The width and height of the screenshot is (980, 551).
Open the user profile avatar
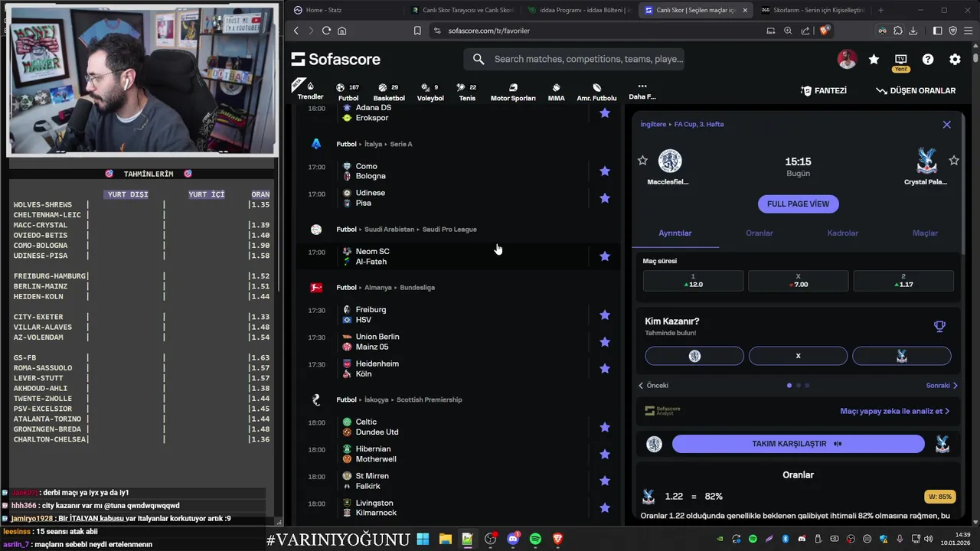[847, 59]
